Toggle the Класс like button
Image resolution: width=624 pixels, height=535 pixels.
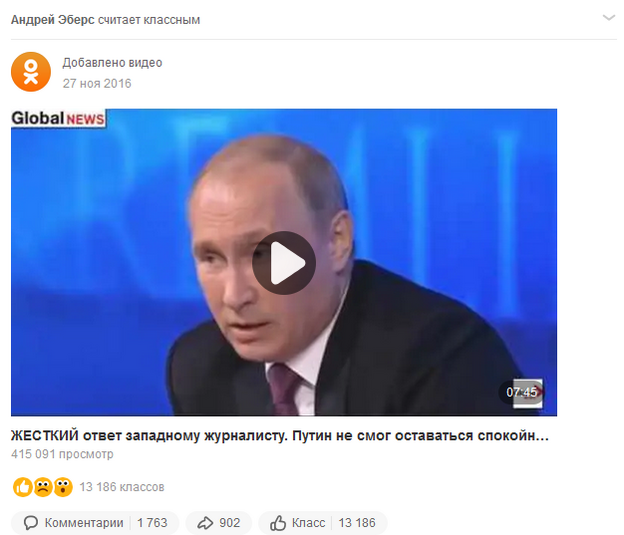click(323, 523)
